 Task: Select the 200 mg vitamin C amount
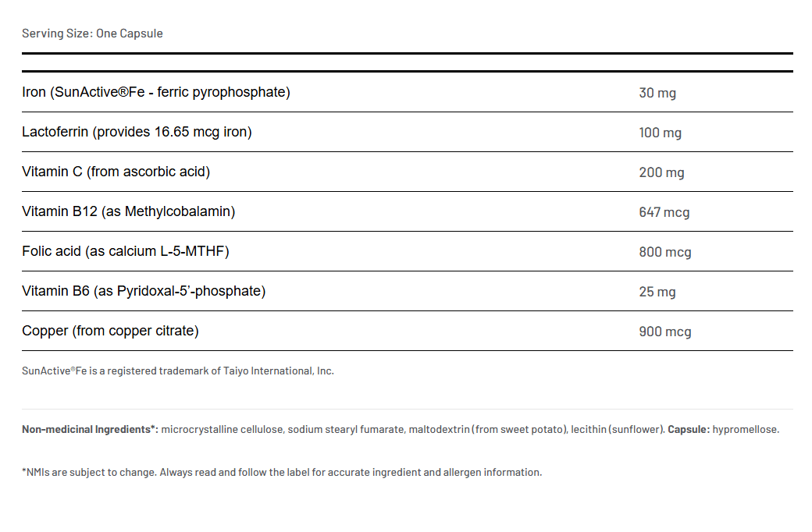pos(661,172)
